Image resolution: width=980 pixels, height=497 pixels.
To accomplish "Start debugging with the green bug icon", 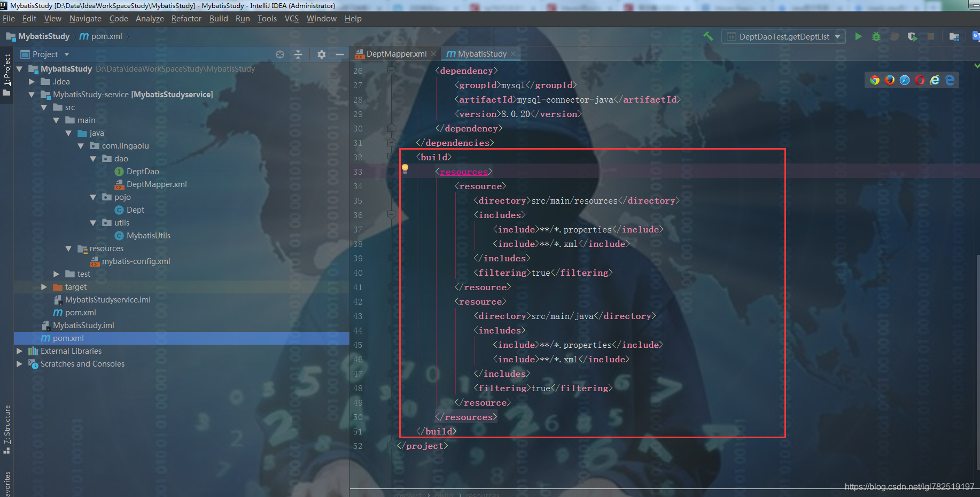I will tap(876, 36).
